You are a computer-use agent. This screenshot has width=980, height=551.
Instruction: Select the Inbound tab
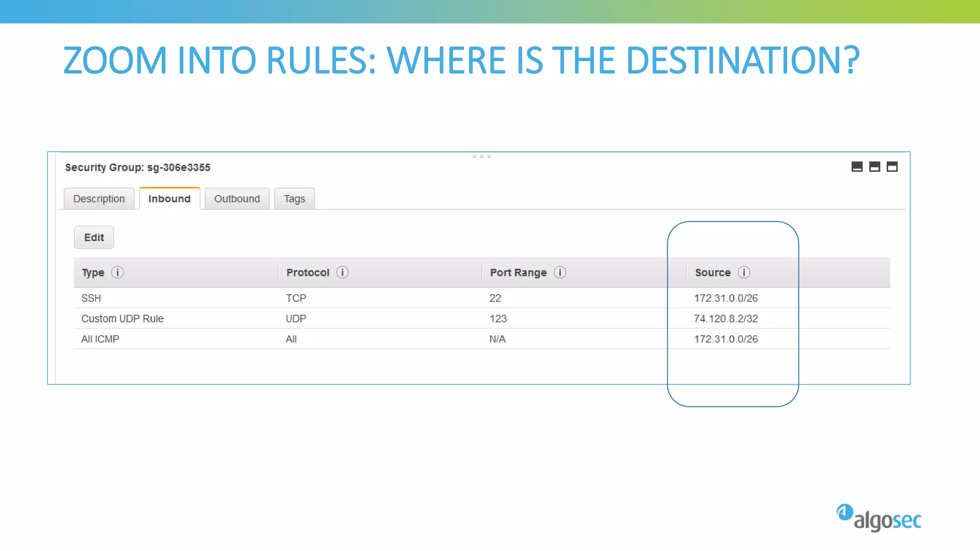169,198
